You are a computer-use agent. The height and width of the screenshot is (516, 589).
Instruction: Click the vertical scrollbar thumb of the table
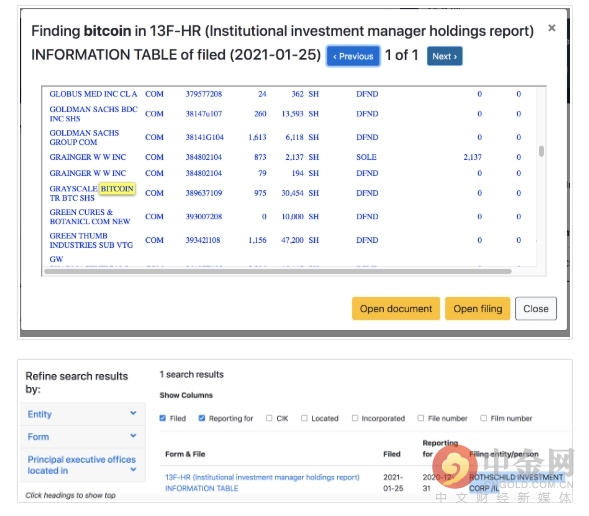(541, 151)
